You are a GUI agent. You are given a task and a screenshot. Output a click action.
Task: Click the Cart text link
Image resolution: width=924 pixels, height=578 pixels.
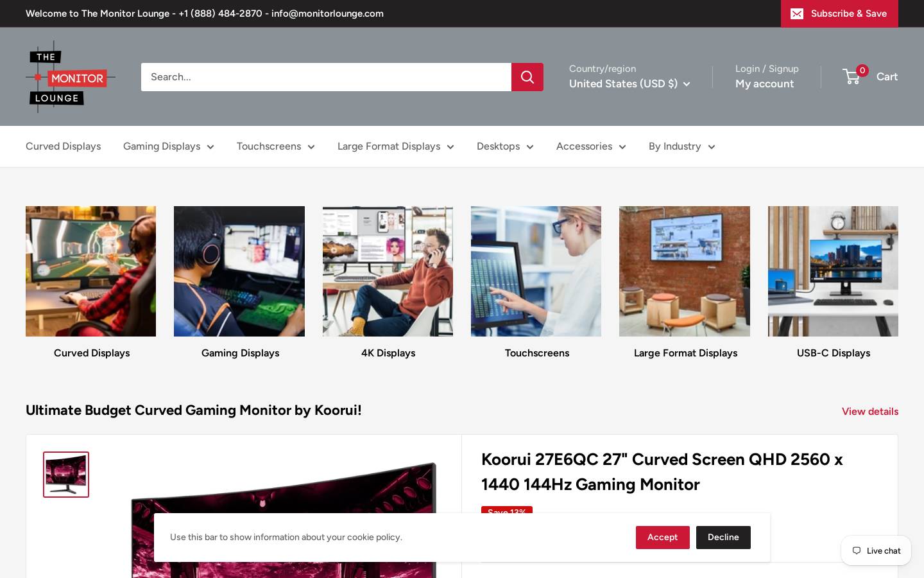(x=887, y=76)
